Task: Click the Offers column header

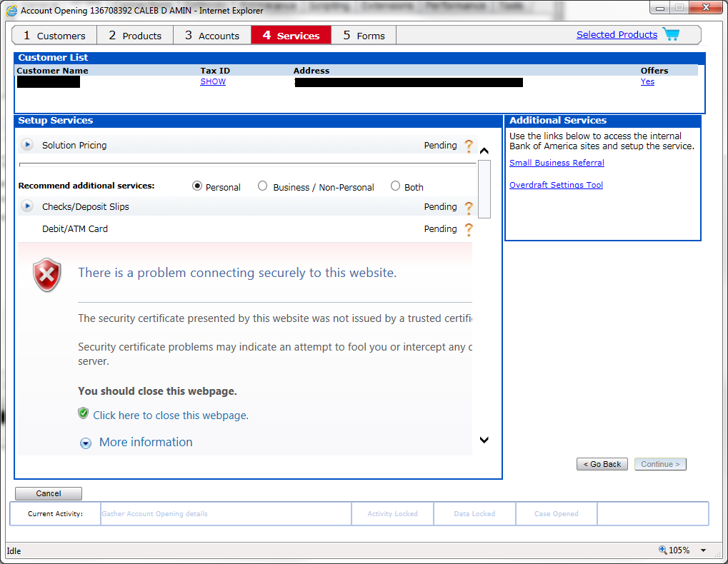Action: (x=654, y=71)
